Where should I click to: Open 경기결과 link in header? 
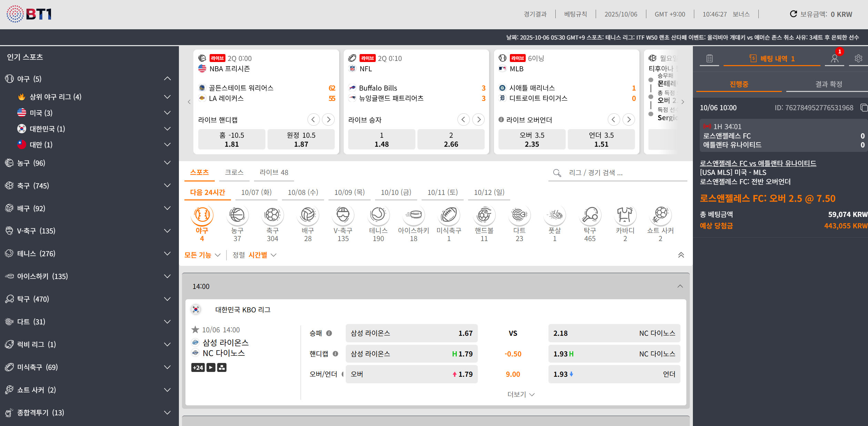click(535, 14)
